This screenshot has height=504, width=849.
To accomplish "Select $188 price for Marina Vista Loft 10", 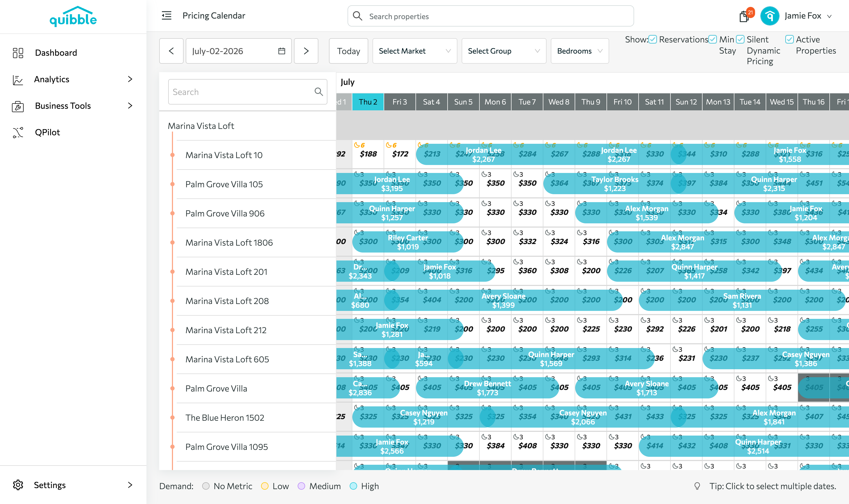I will (x=368, y=154).
